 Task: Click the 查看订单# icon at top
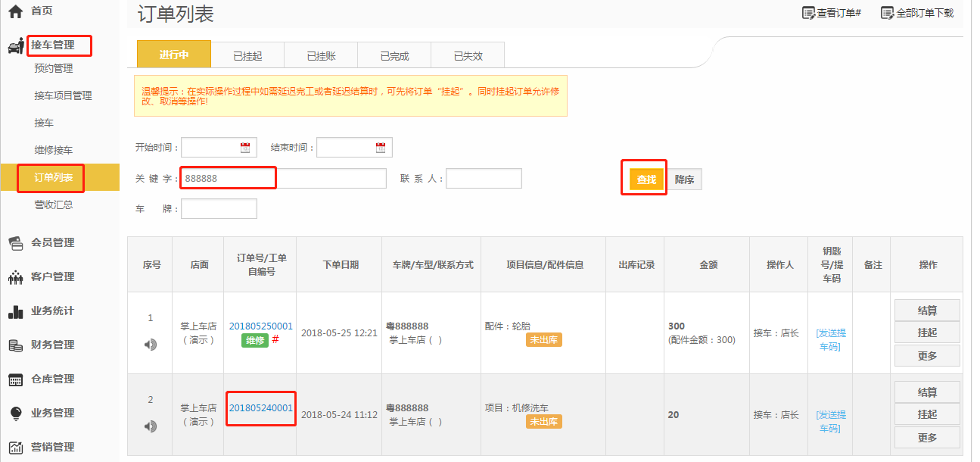click(x=808, y=13)
